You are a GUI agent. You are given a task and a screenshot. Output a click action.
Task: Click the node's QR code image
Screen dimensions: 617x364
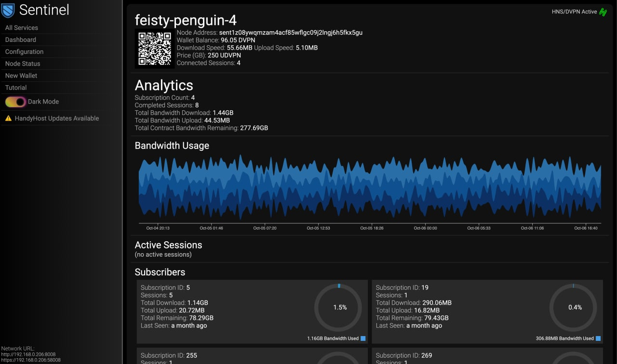pos(154,48)
